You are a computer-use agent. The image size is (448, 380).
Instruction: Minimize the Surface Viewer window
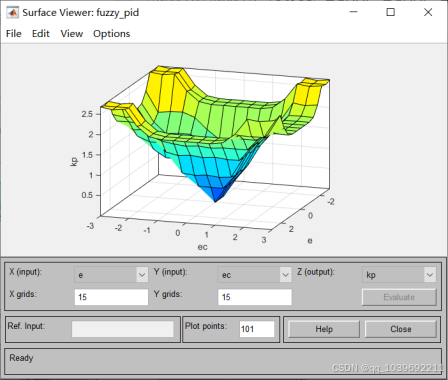(353, 12)
